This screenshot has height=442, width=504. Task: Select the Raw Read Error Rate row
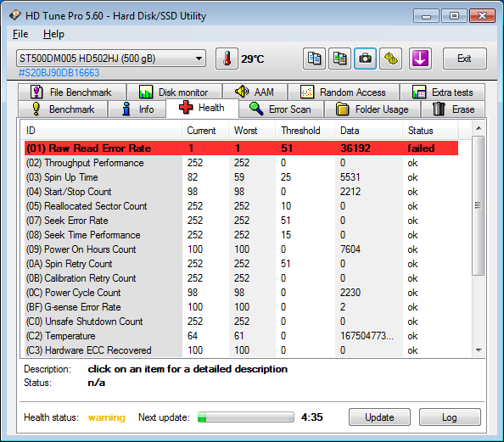[x=241, y=148]
